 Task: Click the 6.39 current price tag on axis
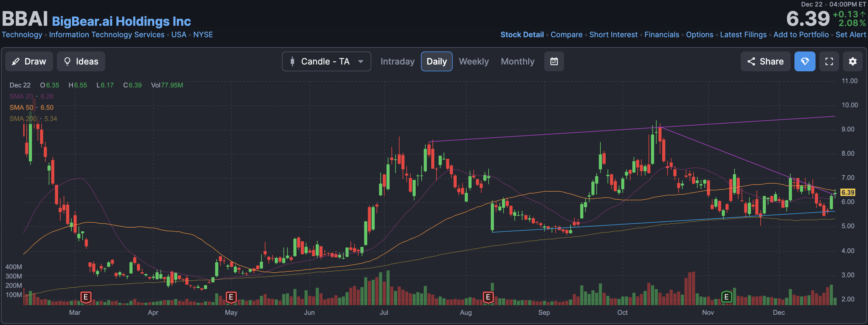click(848, 192)
